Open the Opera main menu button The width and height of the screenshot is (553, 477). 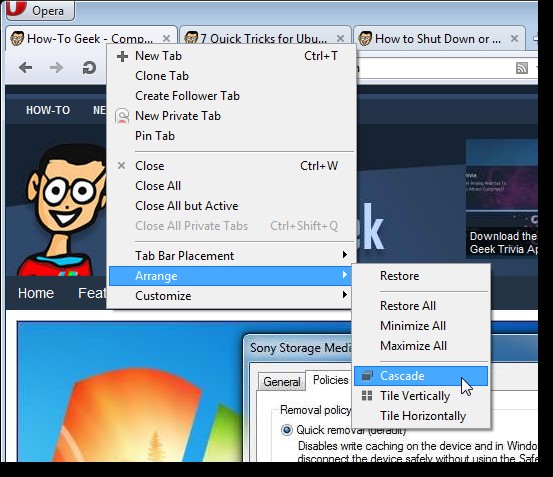click(x=40, y=10)
